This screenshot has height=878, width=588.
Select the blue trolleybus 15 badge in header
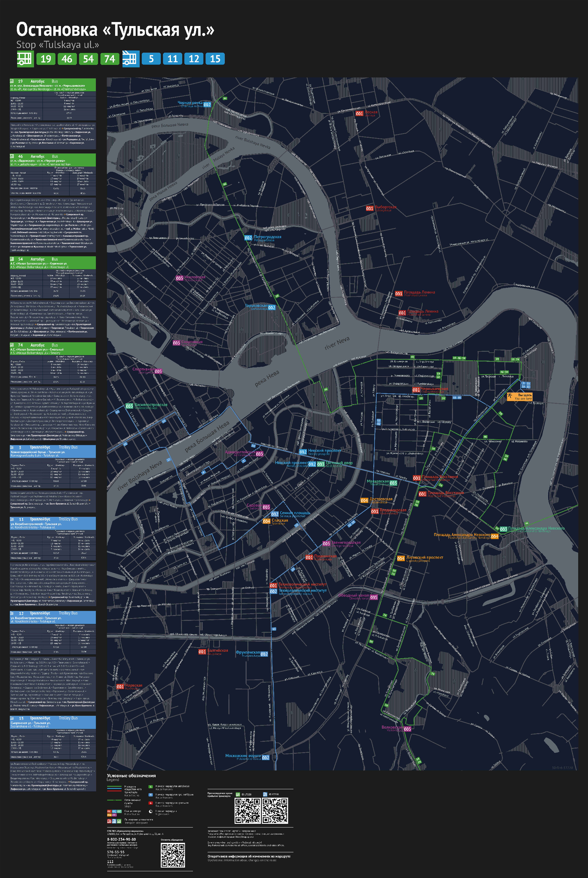coord(215,59)
